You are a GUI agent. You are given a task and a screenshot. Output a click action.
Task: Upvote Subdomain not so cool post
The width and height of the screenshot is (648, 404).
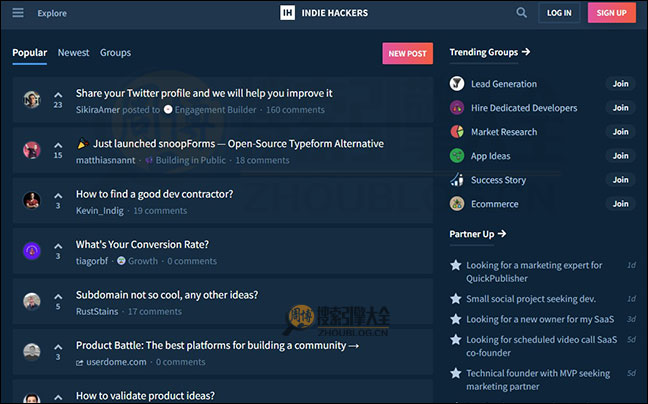point(58,297)
